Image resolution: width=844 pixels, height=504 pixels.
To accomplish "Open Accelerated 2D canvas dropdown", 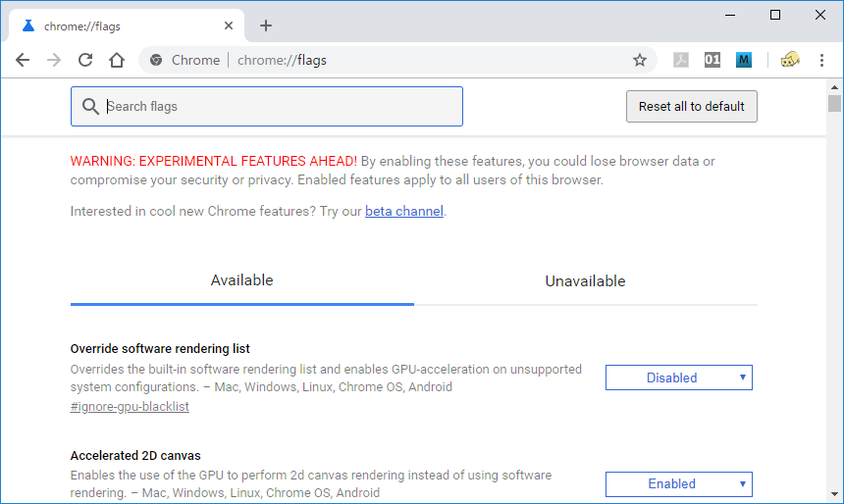I will click(678, 483).
